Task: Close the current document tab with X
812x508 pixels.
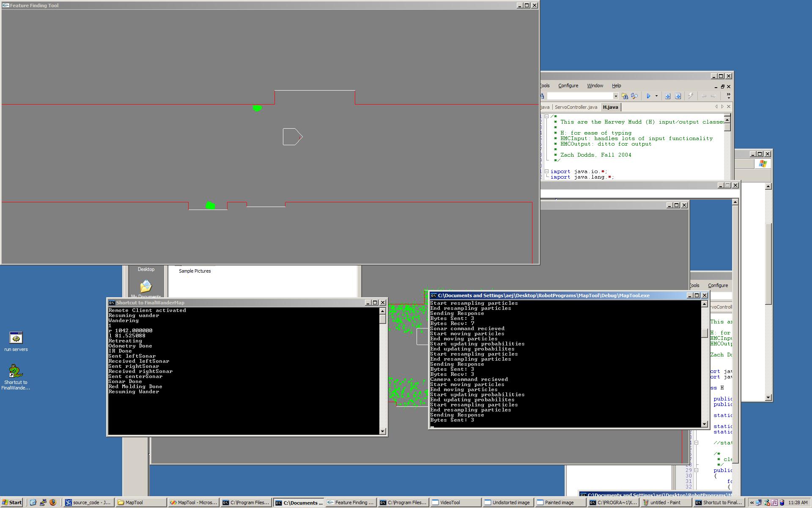Action: 728,107
